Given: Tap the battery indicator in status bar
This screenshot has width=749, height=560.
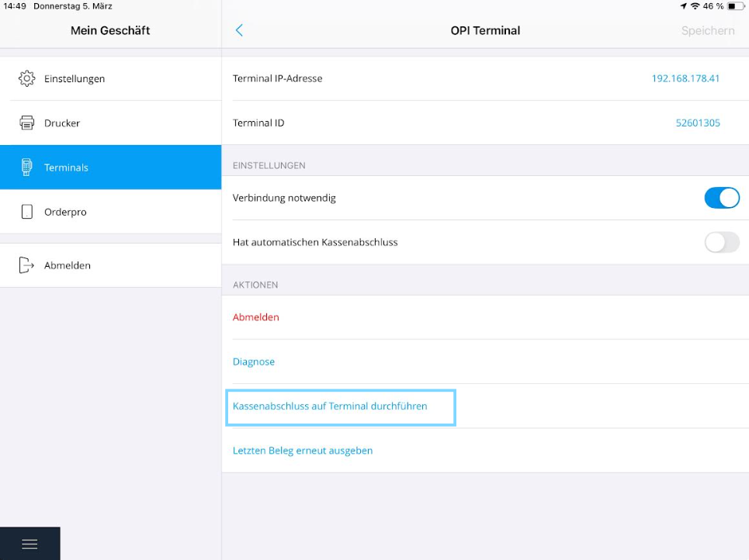Looking at the screenshot, I should (x=735, y=6).
